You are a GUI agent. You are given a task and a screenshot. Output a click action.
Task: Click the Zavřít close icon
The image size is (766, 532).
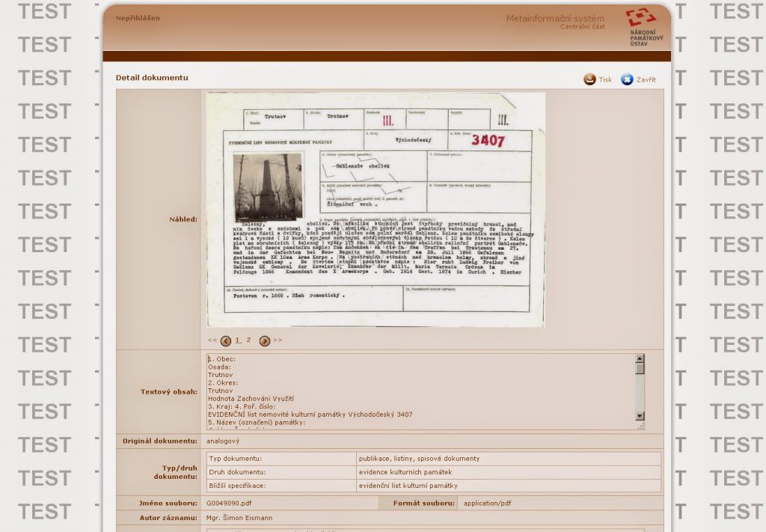point(627,79)
